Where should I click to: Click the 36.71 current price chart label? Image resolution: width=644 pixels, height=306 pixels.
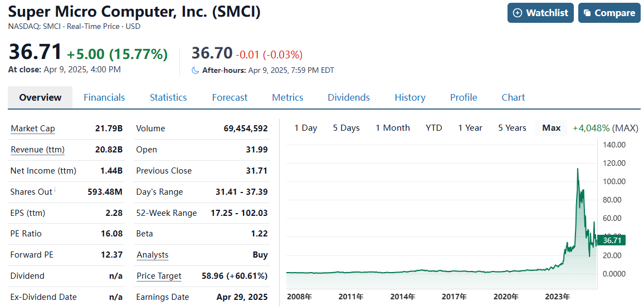pos(612,240)
